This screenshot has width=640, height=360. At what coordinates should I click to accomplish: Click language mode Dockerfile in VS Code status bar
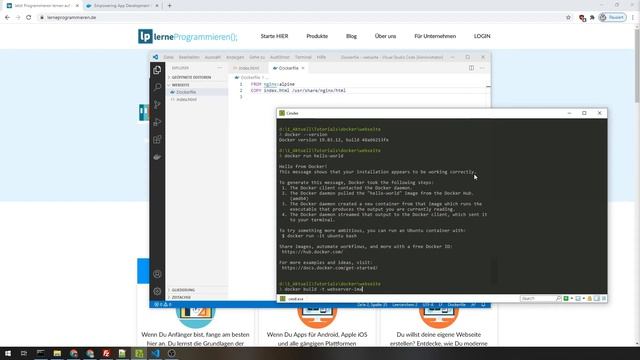pos(456,304)
